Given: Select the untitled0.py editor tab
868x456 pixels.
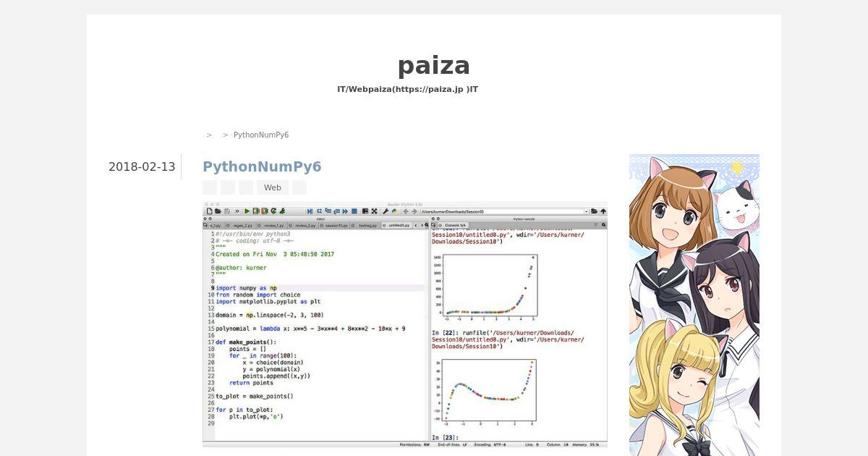Looking at the screenshot, I should (x=396, y=225).
